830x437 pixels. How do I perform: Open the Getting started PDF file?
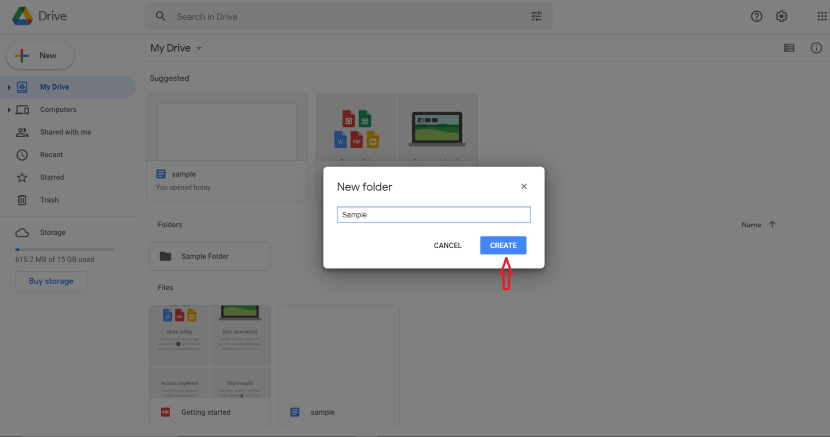tap(210, 365)
